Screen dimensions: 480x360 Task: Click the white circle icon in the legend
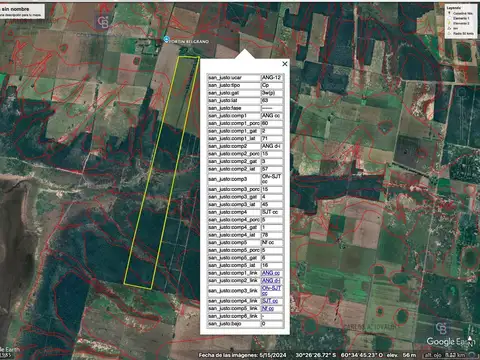[x=449, y=18]
